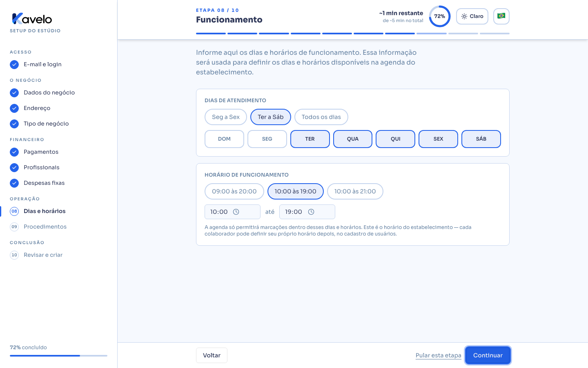Choose the 10:00 às 21:00 preset
Image resolution: width=588 pixels, height=368 pixels.
tap(355, 191)
